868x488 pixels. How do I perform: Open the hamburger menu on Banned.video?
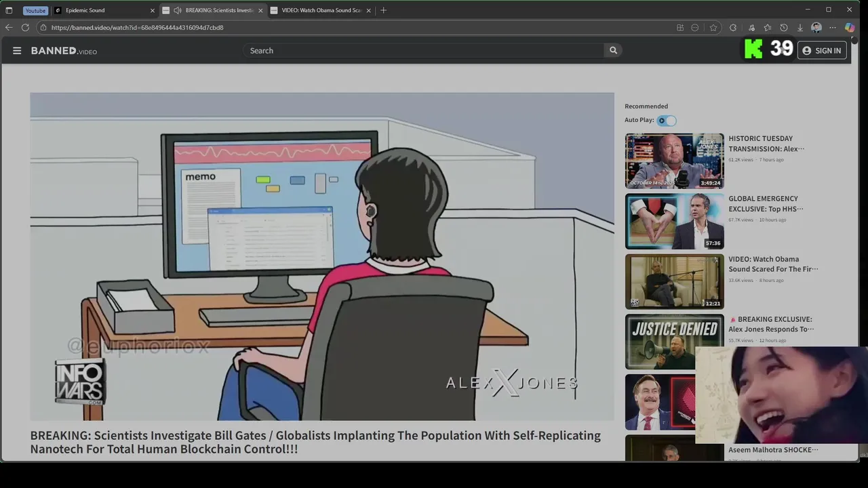point(17,51)
